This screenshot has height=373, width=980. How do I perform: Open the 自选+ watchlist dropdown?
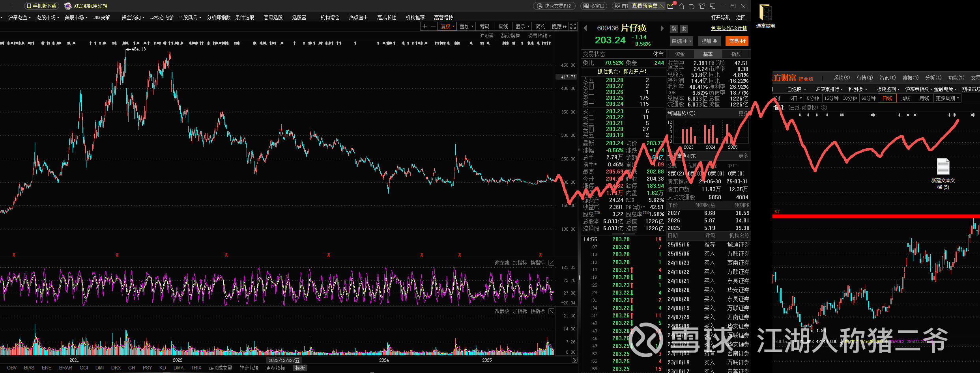(681, 41)
